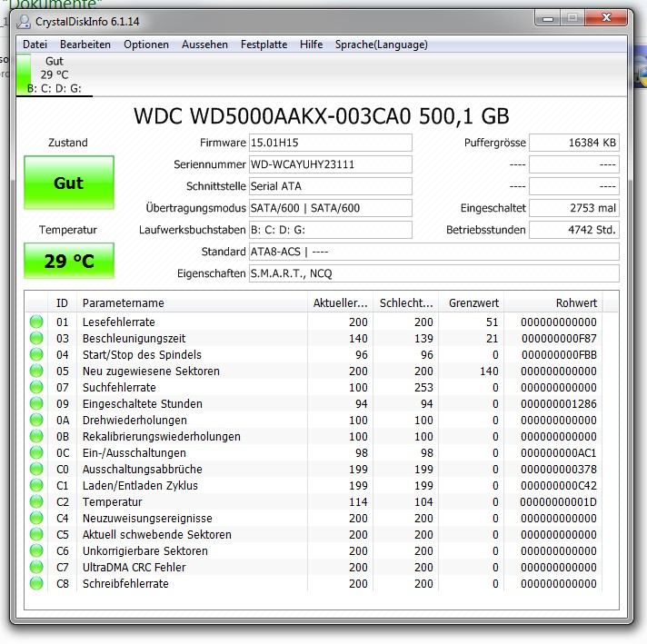Select Schlechtester value 253 in Suchfehlerrate row

click(423, 387)
